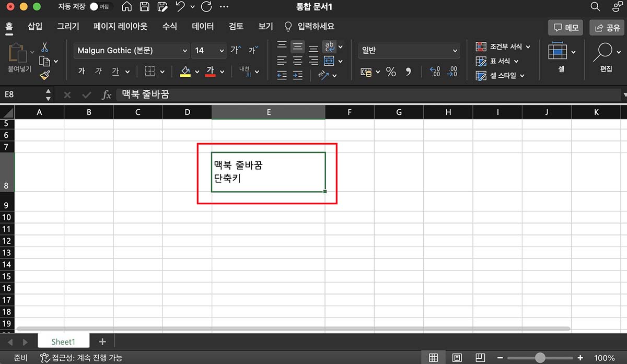Open 표 서식 menu
The image size is (627, 364).
click(x=497, y=61)
